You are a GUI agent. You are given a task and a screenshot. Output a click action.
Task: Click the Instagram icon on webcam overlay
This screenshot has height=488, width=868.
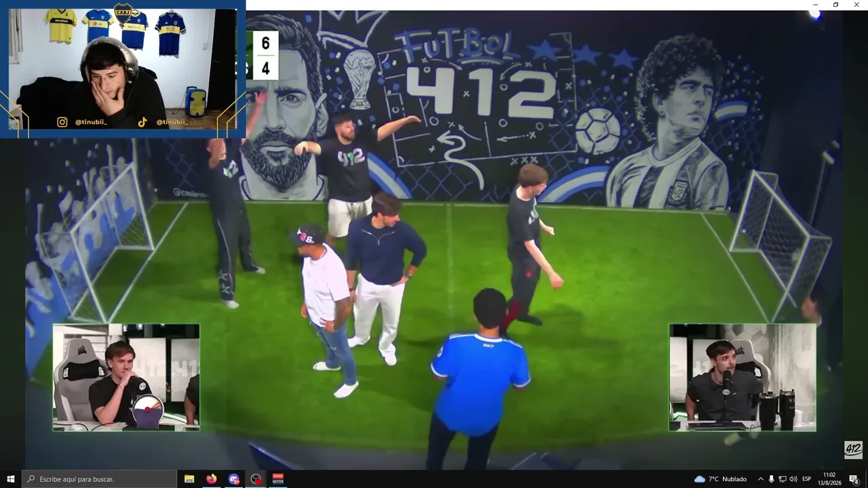tap(62, 122)
